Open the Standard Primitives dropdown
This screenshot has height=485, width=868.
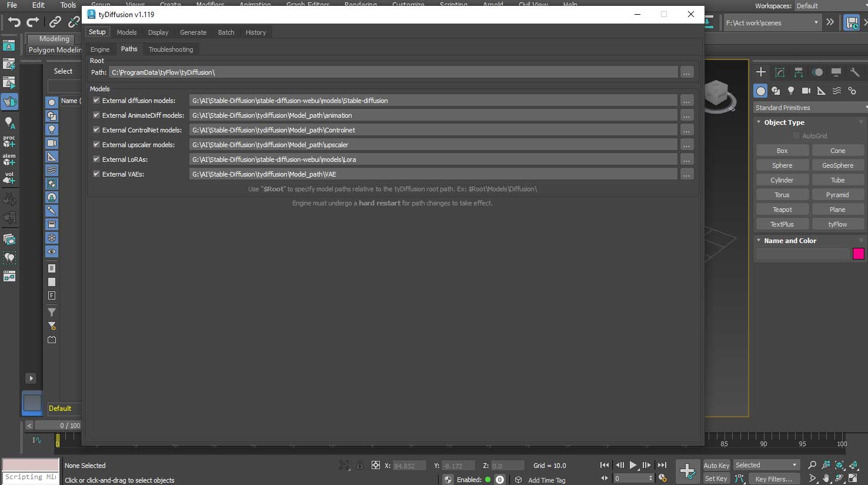(x=810, y=108)
